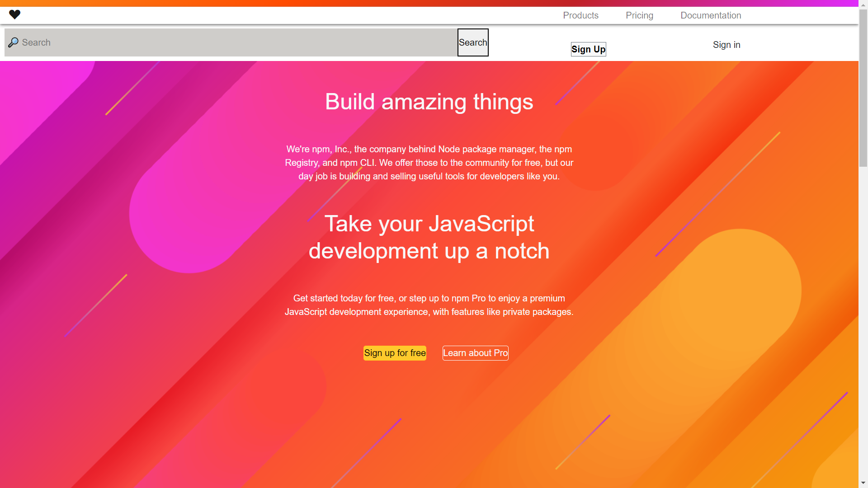The height and width of the screenshot is (488, 868).
Task: Click the JavaScript development headline
Action: point(429,237)
